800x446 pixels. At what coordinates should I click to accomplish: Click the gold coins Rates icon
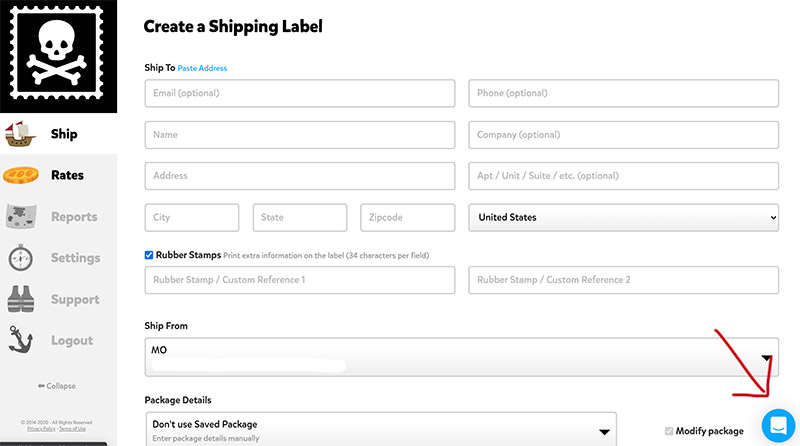tap(21, 176)
